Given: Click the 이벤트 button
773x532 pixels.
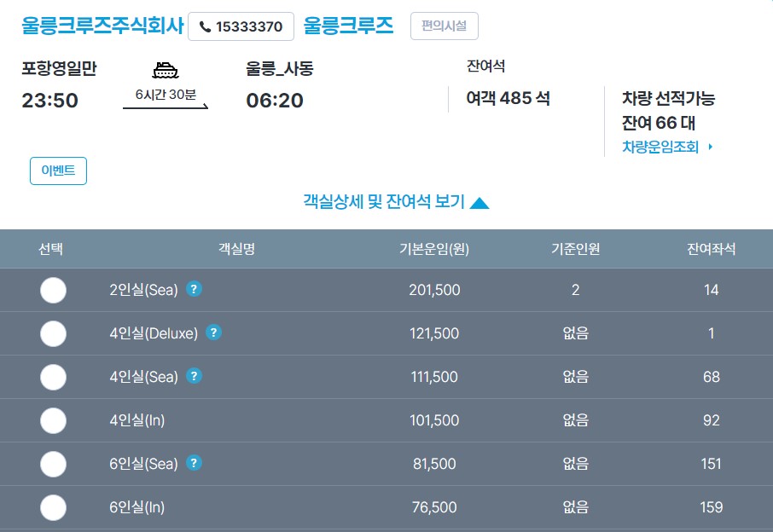Looking at the screenshot, I should 58,171.
